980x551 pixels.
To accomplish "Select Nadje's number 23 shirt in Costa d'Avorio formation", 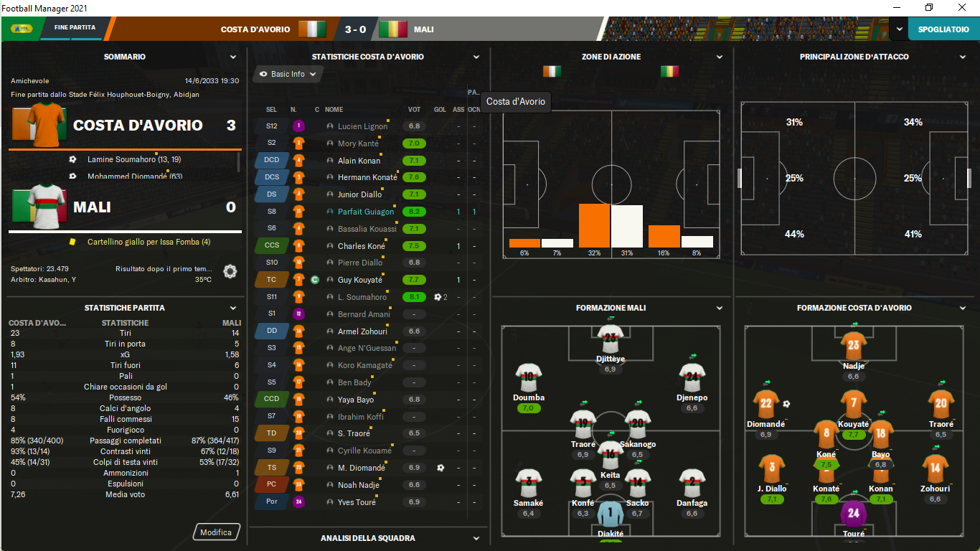I will pyautogui.click(x=853, y=346).
